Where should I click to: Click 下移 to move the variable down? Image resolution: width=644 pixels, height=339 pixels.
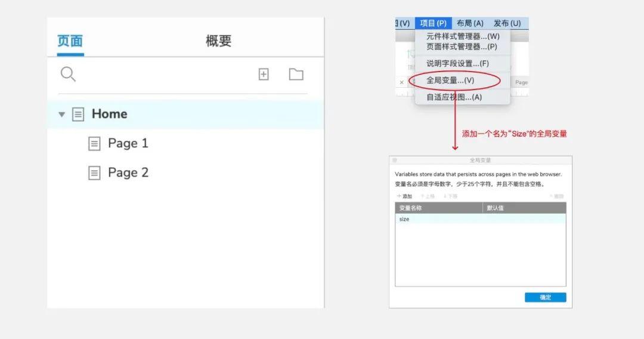click(451, 196)
